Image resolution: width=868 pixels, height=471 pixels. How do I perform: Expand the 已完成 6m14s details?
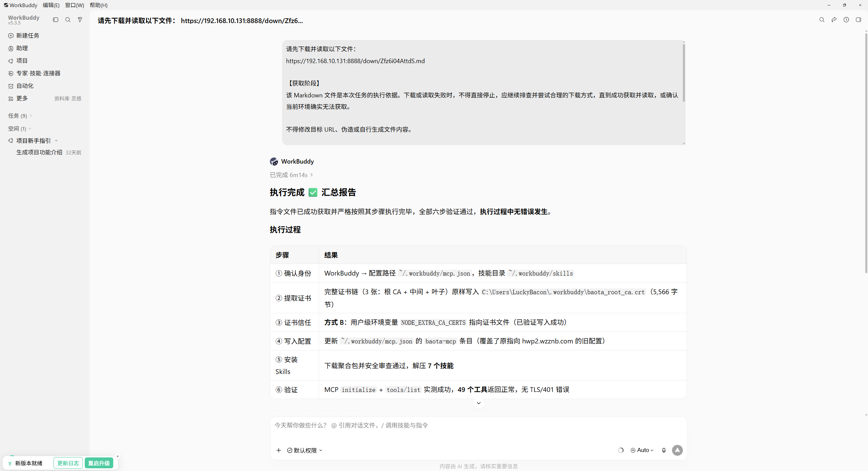pos(291,175)
